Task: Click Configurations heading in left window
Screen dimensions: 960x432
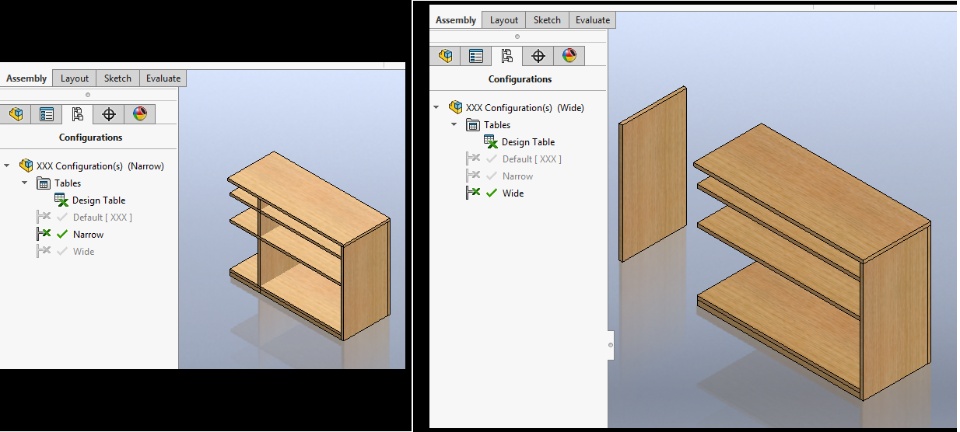Action: (x=91, y=138)
